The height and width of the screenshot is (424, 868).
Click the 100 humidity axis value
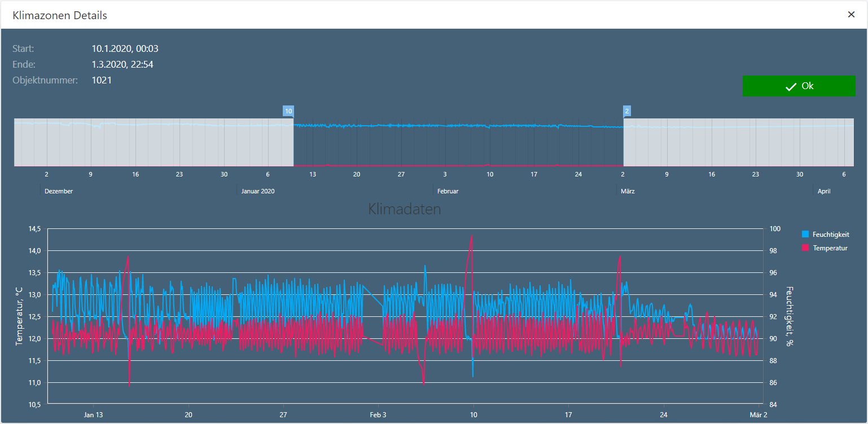pyautogui.click(x=775, y=229)
